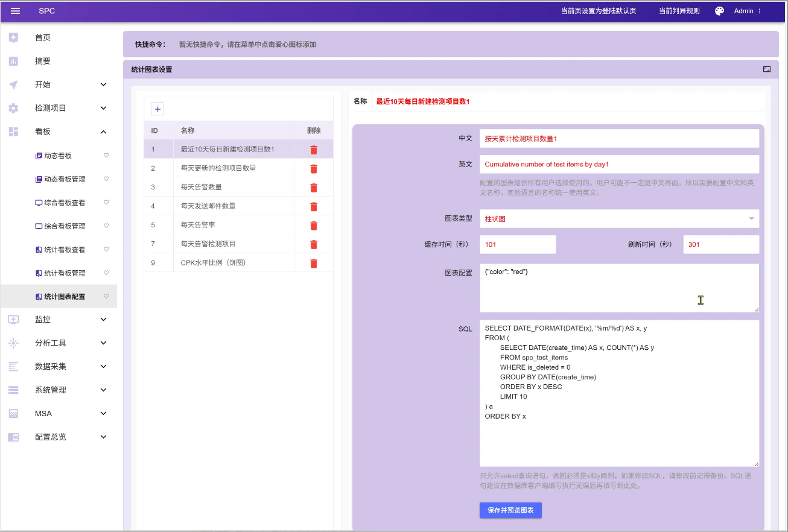Click trash icon for 每天发送邮件数量
The image size is (788, 532).
314,207
